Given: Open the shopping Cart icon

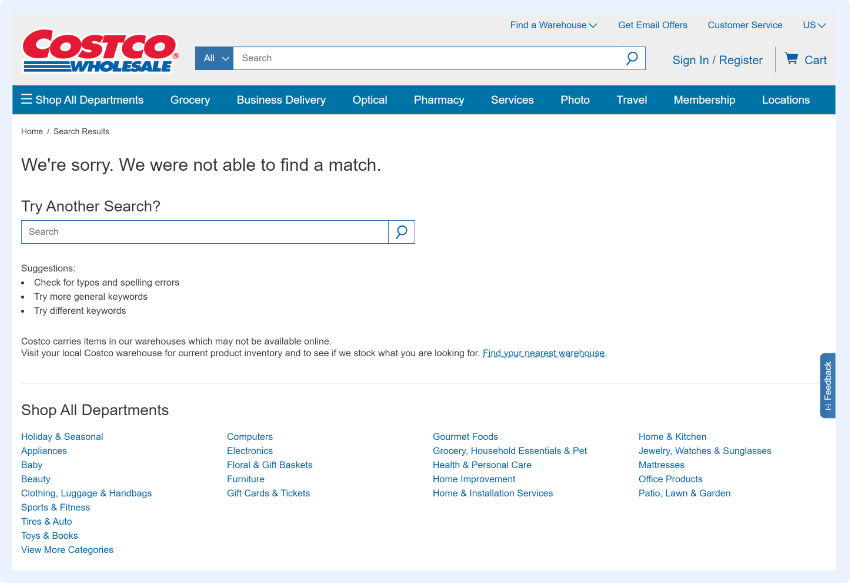Looking at the screenshot, I should pyautogui.click(x=792, y=59).
